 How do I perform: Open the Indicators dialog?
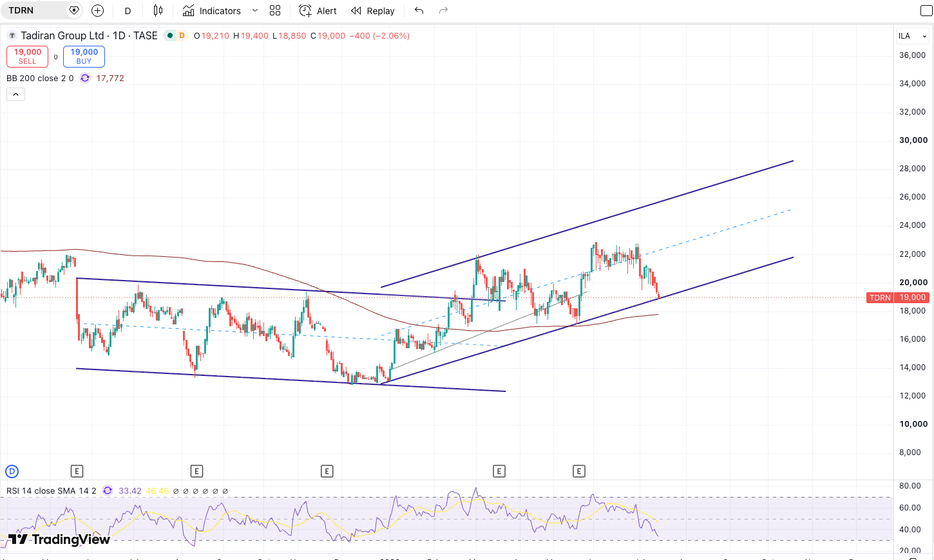pos(211,11)
